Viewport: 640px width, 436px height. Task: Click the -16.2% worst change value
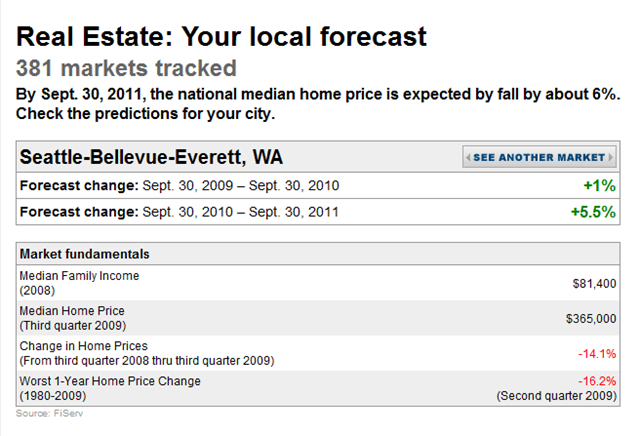click(x=597, y=381)
